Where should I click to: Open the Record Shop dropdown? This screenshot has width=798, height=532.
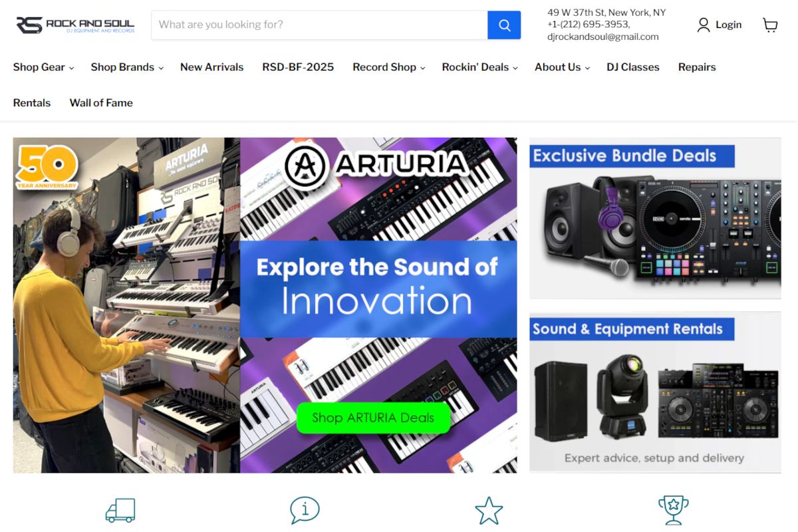389,67
